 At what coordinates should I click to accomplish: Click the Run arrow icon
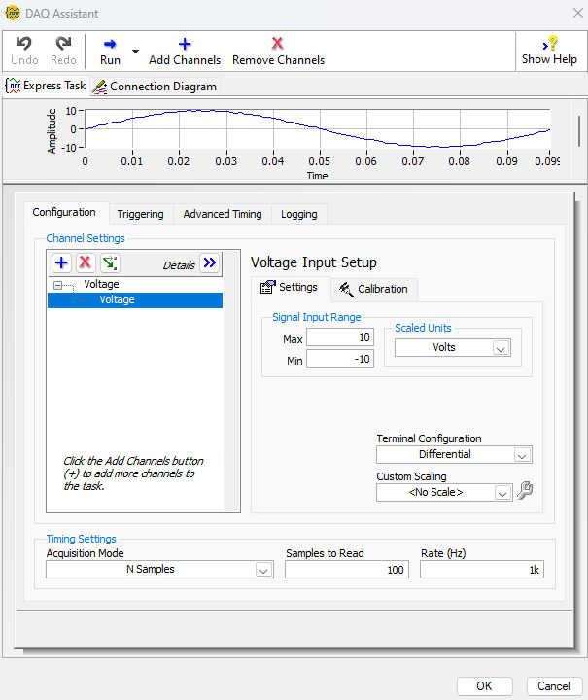(110, 44)
